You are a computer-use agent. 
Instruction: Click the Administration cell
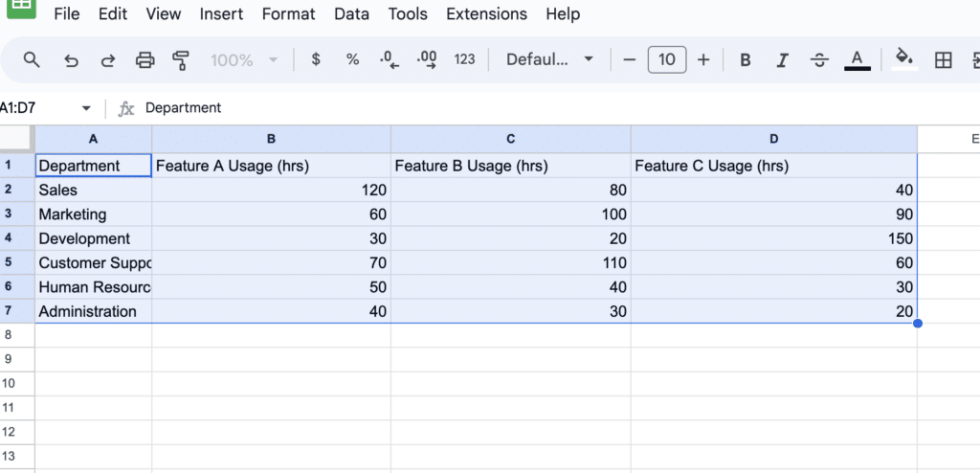click(93, 311)
